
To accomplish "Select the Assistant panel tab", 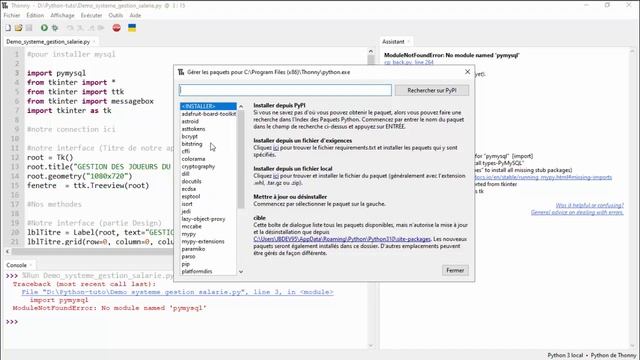I will (393, 42).
